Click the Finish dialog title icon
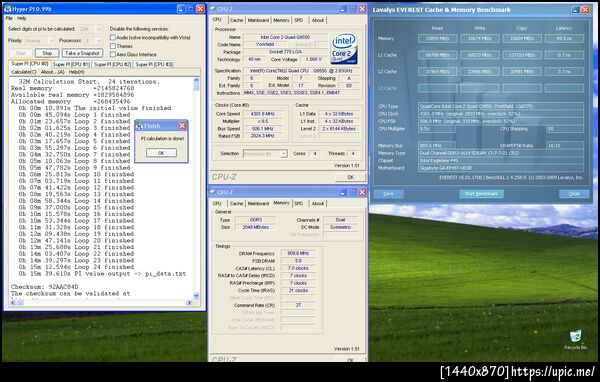 [139, 126]
